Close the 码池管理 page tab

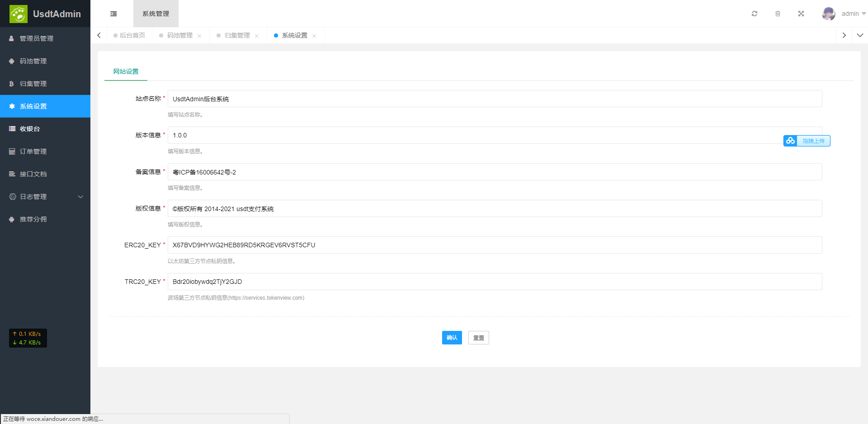(x=199, y=36)
